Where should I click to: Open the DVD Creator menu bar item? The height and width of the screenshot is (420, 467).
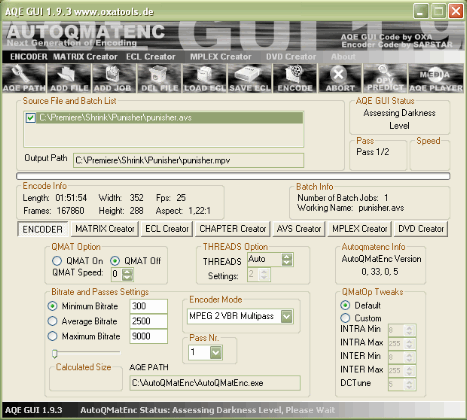291,57
